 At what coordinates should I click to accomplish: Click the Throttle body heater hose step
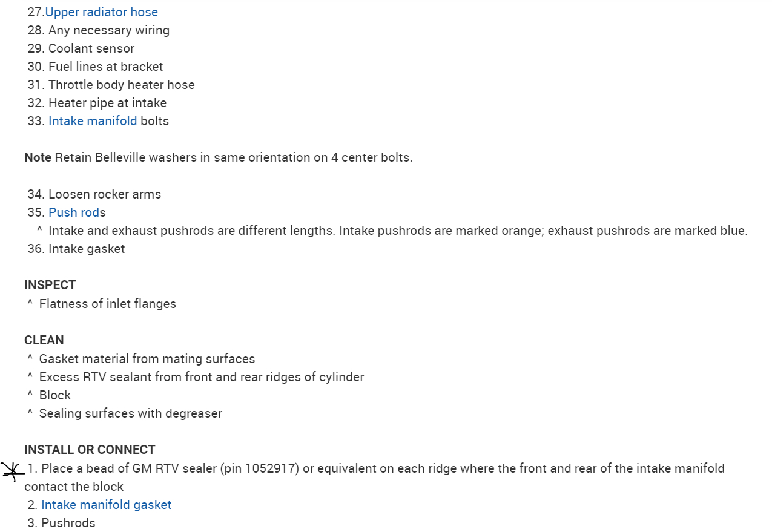[x=121, y=85]
